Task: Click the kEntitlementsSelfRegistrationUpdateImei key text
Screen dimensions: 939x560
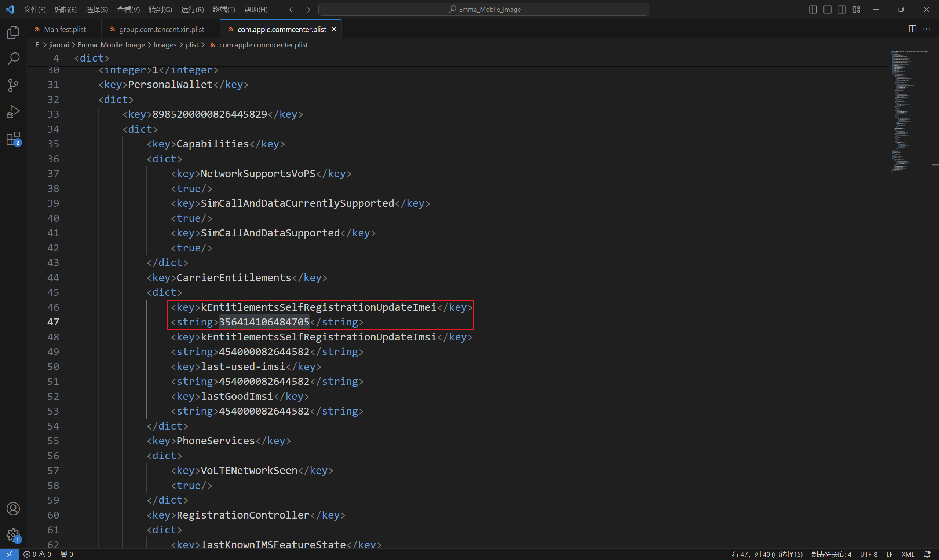Action: [318, 307]
